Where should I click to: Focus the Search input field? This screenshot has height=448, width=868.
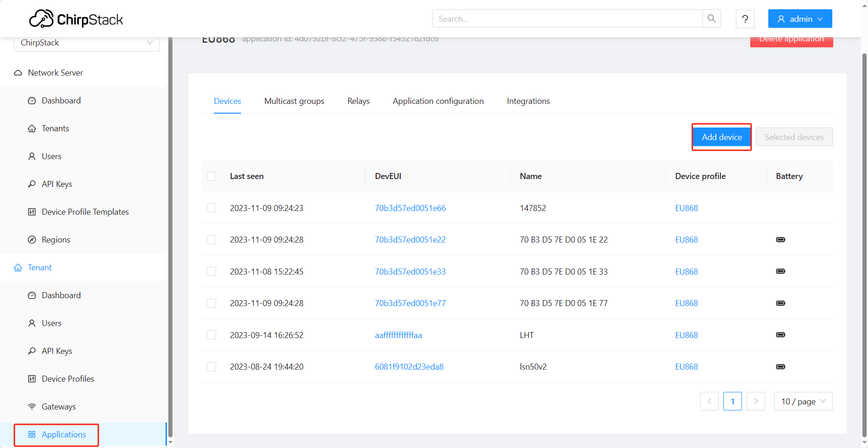[568, 19]
